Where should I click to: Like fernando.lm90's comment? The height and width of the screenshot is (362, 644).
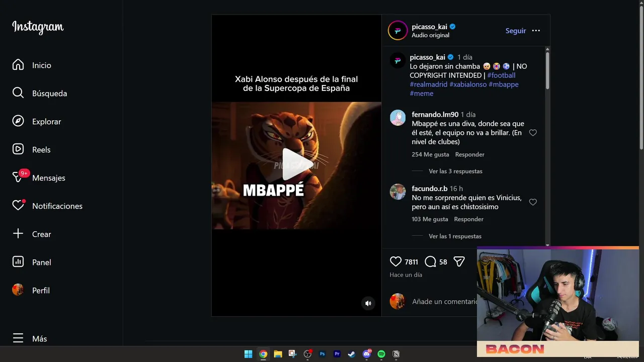coord(533,133)
